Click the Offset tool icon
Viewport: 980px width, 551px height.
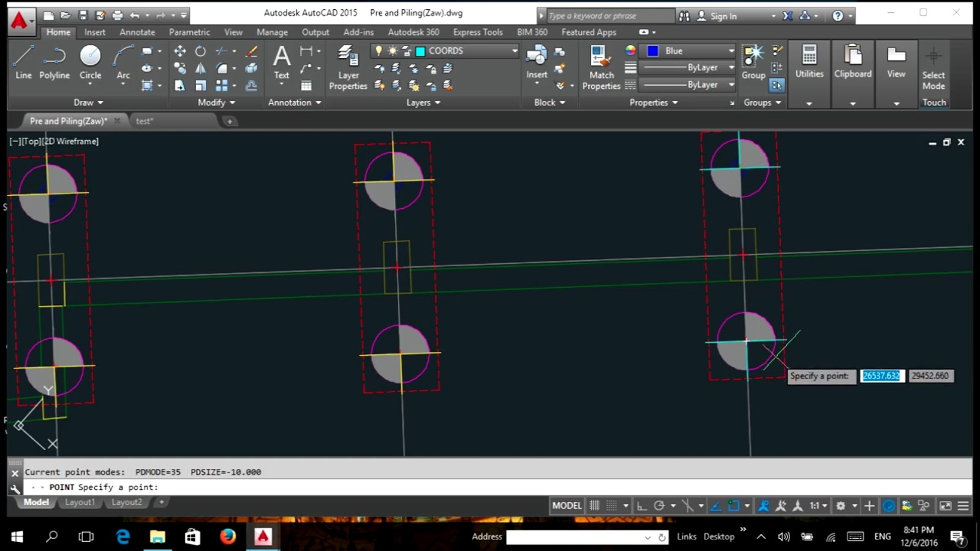pyautogui.click(x=251, y=86)
